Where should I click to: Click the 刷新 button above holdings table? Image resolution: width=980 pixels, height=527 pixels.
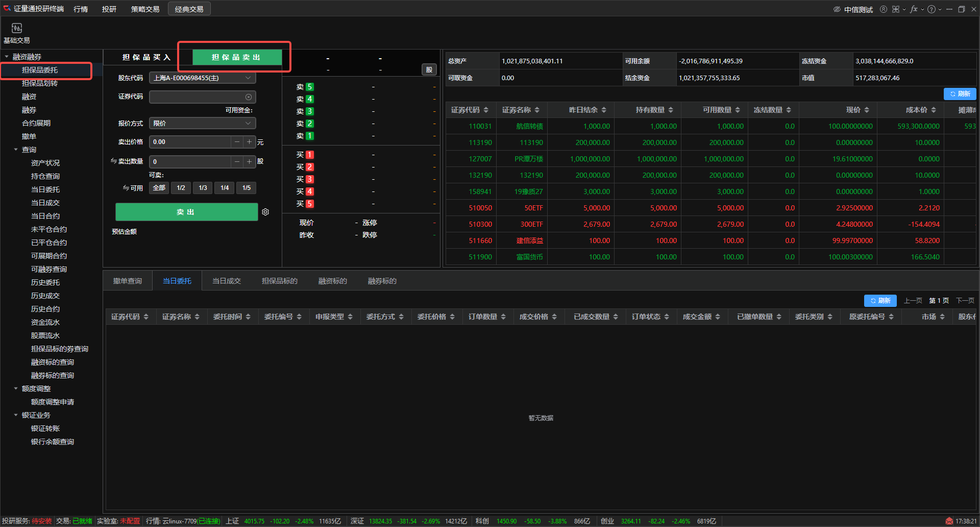pyautogui.click(x=960, y=94)
